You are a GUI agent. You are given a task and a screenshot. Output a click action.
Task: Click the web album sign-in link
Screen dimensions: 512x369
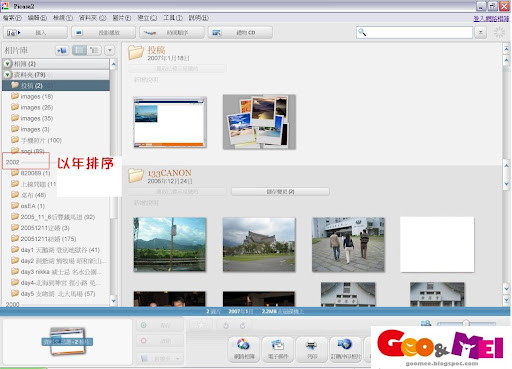(x=491, y=19)
